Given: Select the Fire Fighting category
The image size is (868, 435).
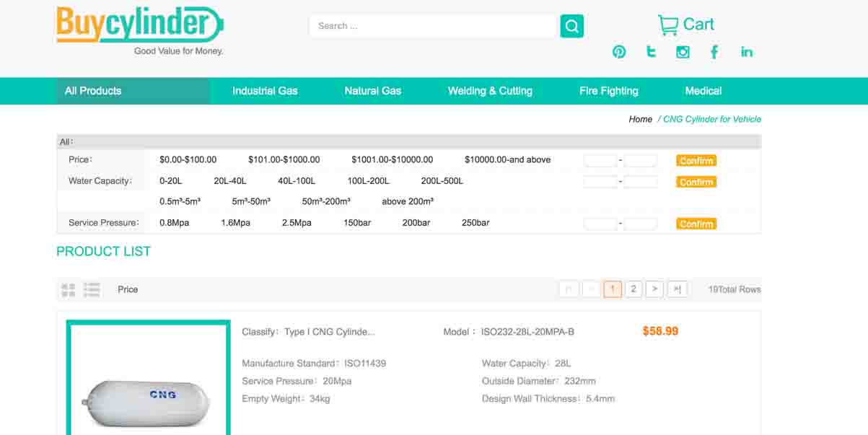Looking at the screenshot, I should point(608,91).
